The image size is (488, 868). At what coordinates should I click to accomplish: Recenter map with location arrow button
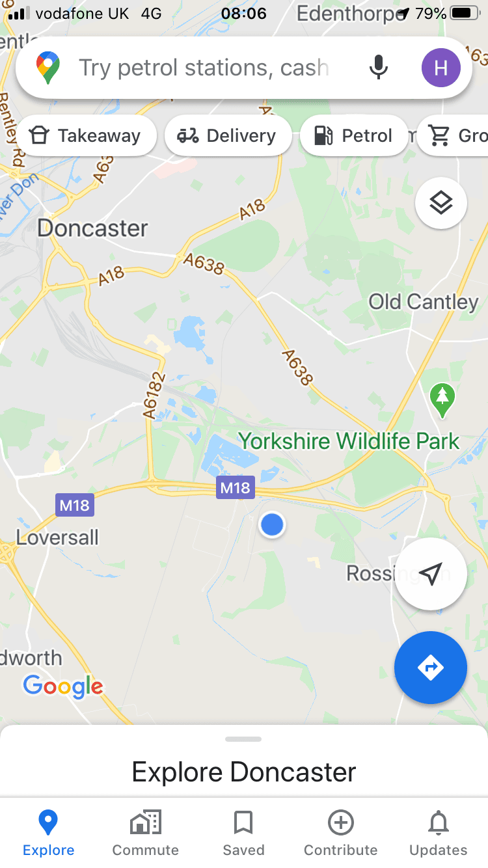coord(431,574)
